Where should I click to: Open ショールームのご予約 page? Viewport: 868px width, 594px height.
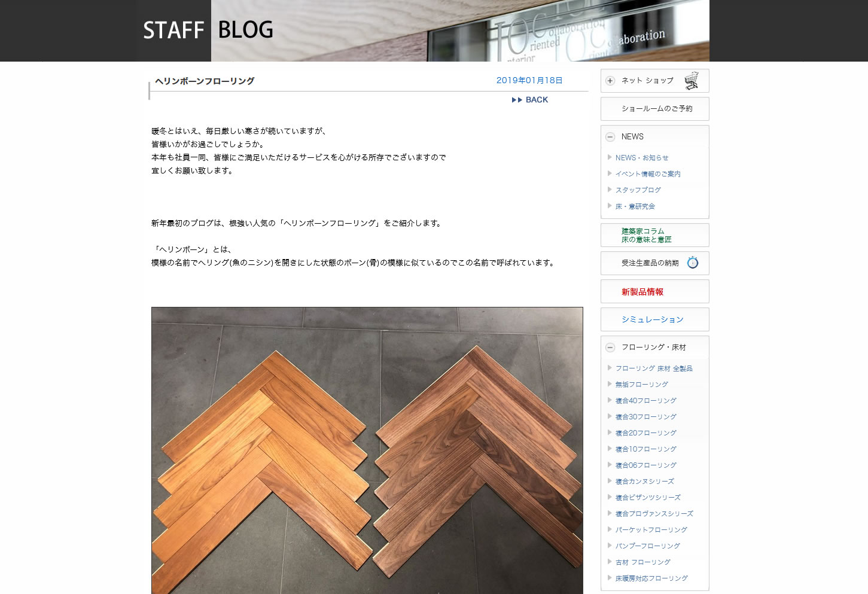(655, 109)
